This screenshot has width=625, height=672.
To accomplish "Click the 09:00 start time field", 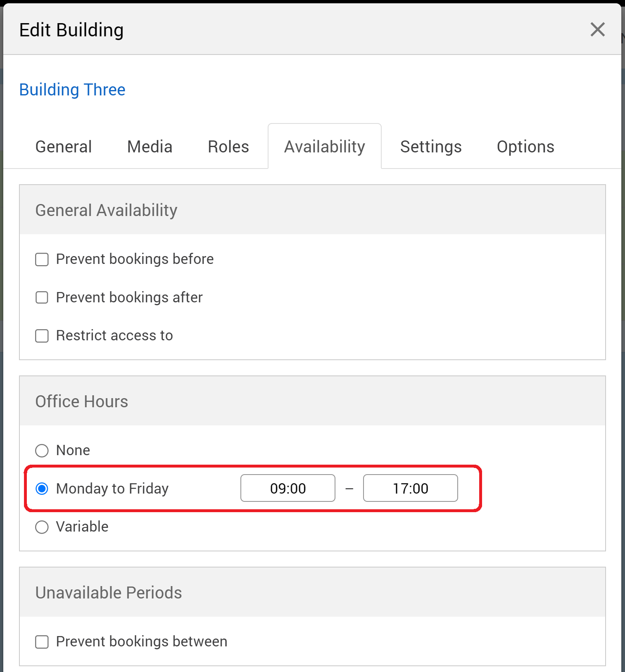I will click(288, 488).
